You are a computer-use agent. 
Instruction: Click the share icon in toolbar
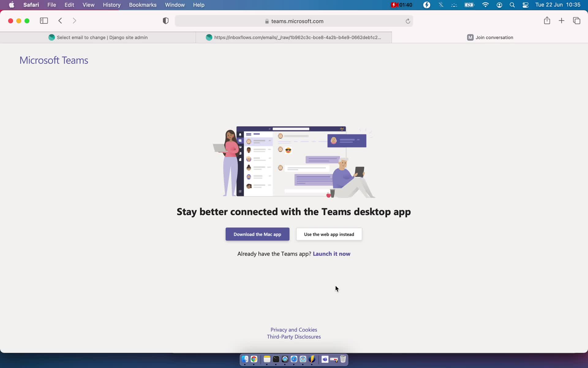pos(547,20)
